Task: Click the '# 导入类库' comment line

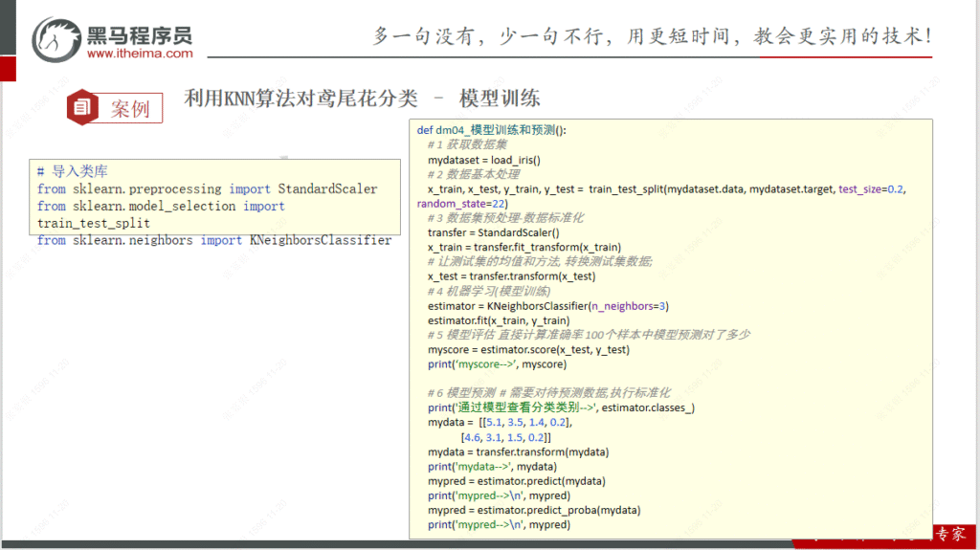Action: coord(73,172)
